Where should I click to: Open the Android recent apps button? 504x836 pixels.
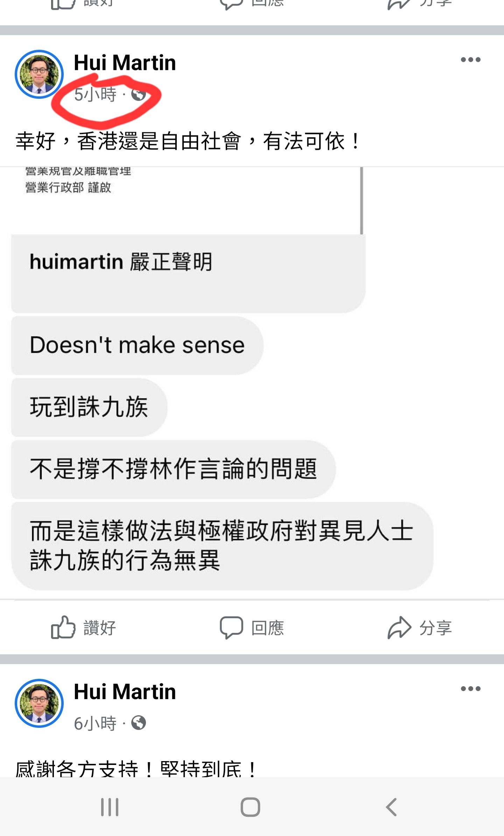click(110, 807)
